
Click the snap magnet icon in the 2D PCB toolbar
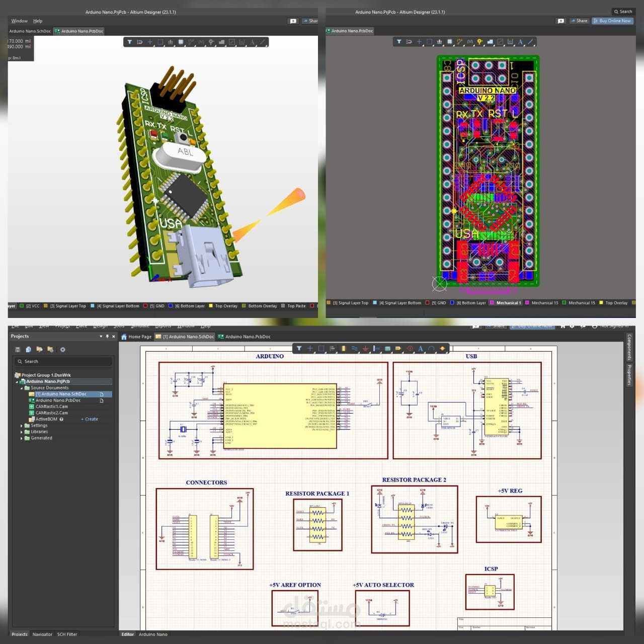coord(409,42)
